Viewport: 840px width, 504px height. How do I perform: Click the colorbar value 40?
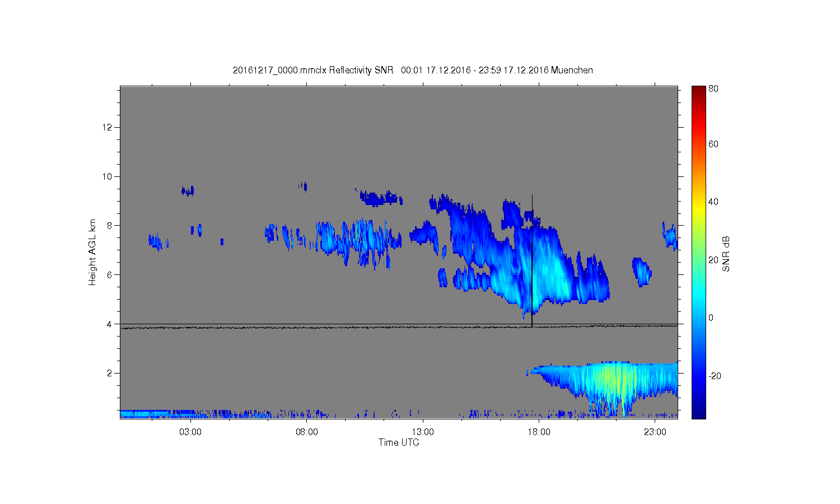pyautogui.click(x=713, y=202)
